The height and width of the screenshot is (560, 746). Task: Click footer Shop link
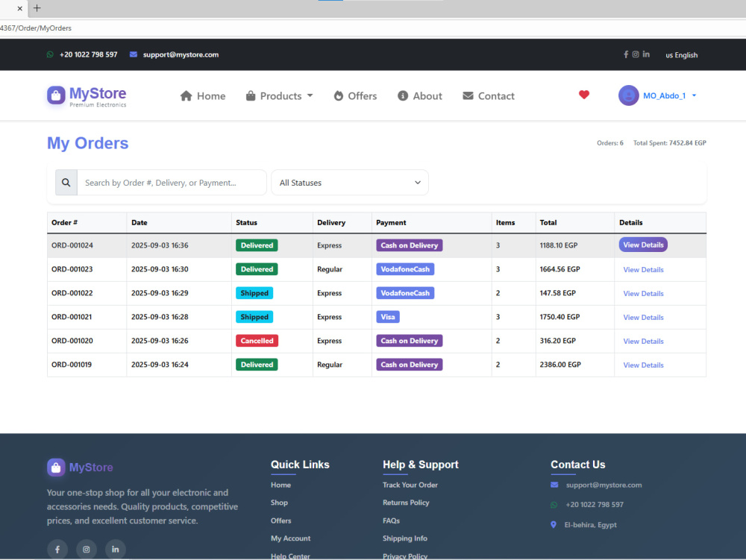click(x=279, y=503)
